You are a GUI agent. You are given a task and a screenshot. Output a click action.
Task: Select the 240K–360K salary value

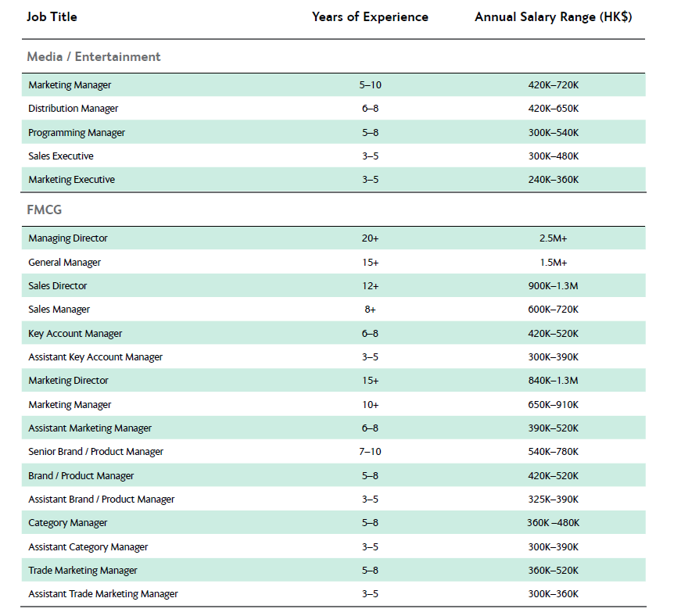pos(554,180)
